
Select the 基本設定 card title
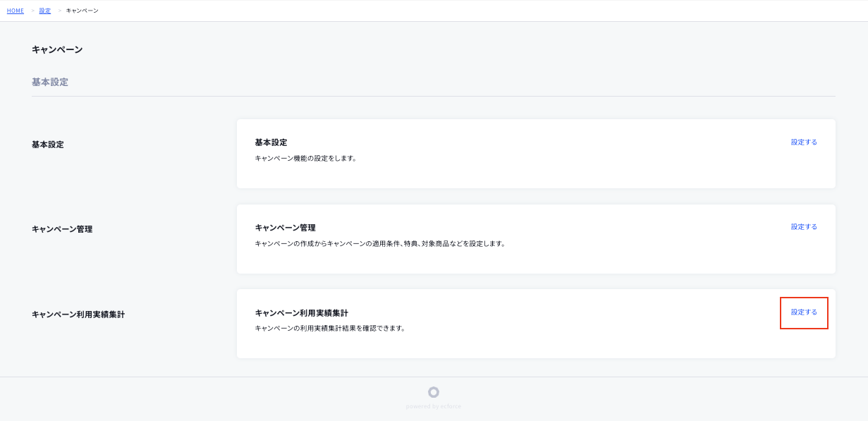coord(271,142)
